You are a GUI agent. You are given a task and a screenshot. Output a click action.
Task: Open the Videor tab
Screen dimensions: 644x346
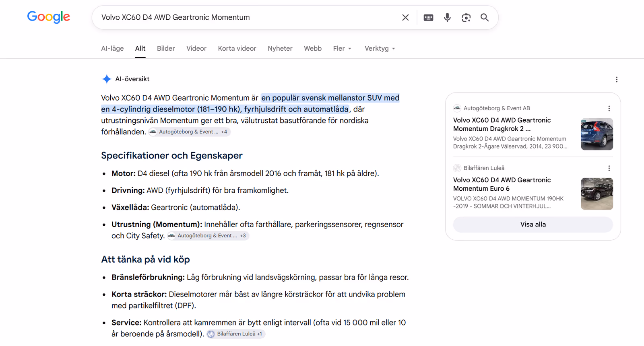[196, 48]
